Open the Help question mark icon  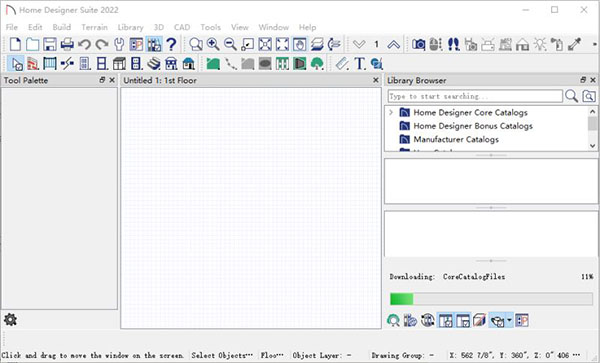tap(171, 44)
